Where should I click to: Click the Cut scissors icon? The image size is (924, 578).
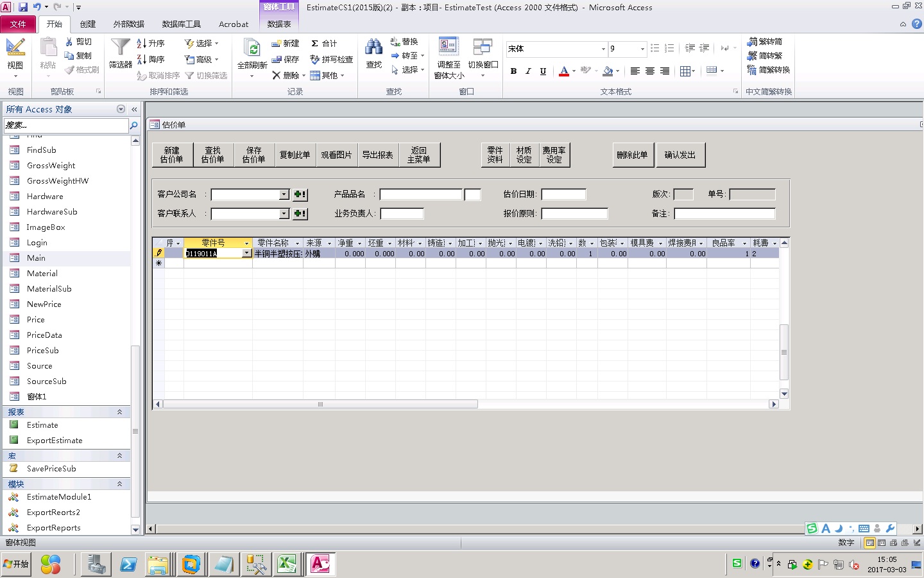point(69,42)
